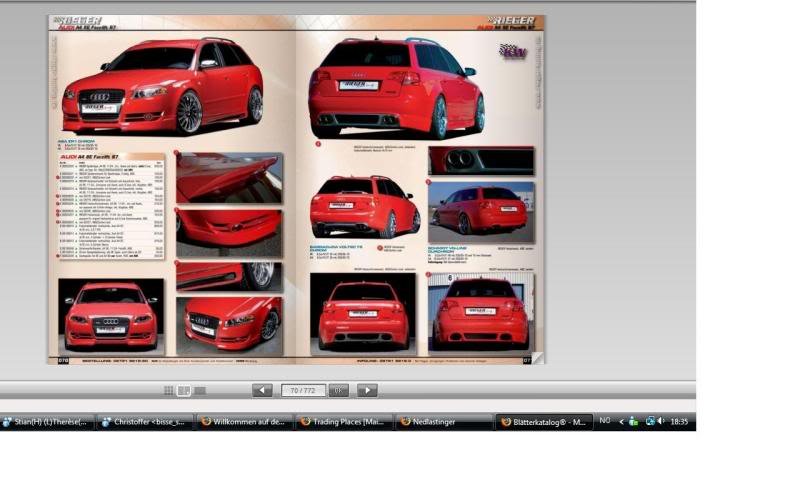
Task: Switch to thumbnail grid view
Action: pos(169,390)
